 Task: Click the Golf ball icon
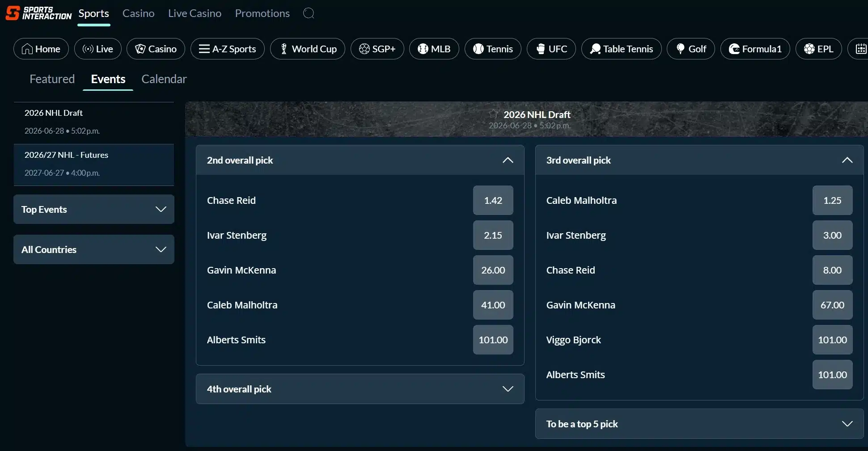(x=681, y=49)
